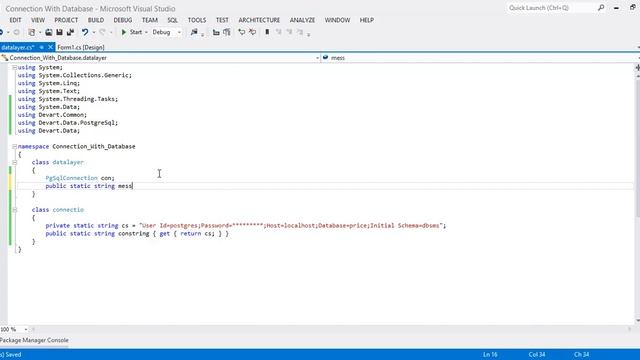The image size is (640, 360).
Task: Open the toolbar overflow options arrow
Action: [309, 34]
